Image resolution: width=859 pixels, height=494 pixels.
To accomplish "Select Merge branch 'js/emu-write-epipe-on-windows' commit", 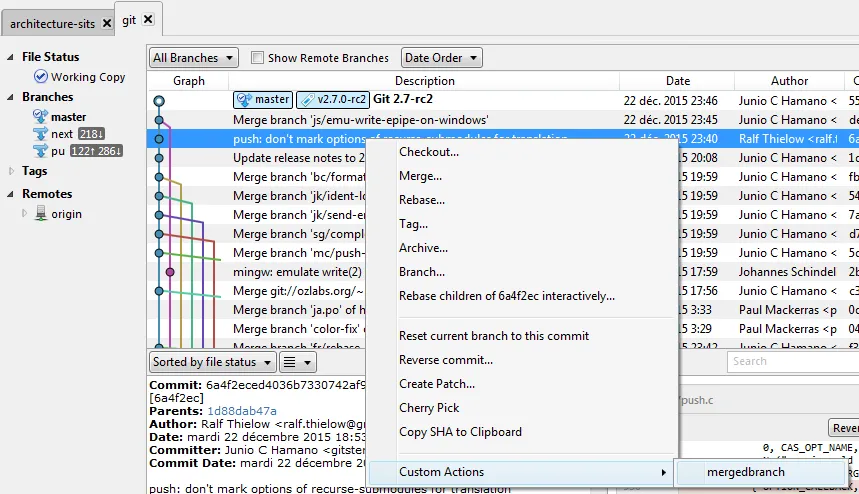I will click(503, 120).
